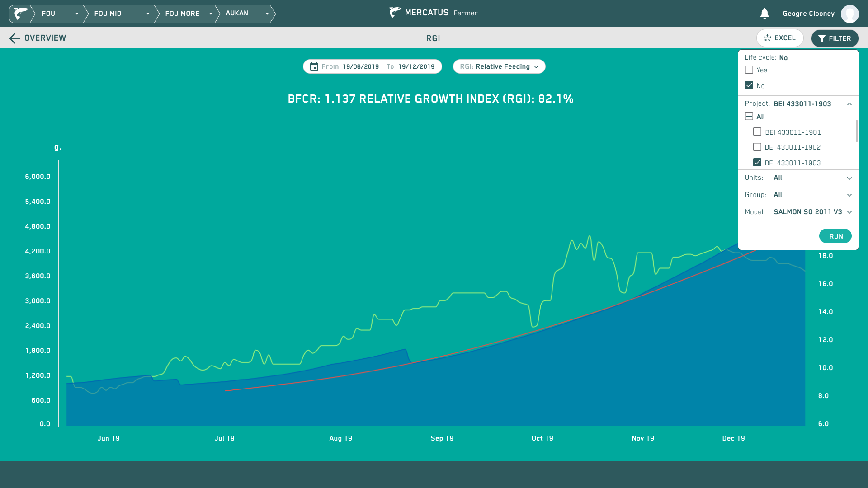Uncheck the Life cycle No checkbox
This screenshot has height=488, width=868.
click(749, 85)
